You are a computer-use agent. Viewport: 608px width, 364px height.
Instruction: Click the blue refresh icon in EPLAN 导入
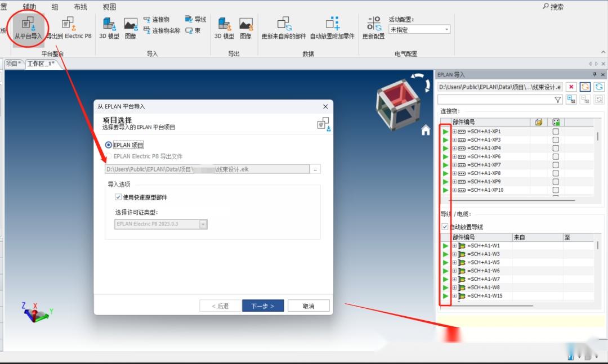coord(599,87)
